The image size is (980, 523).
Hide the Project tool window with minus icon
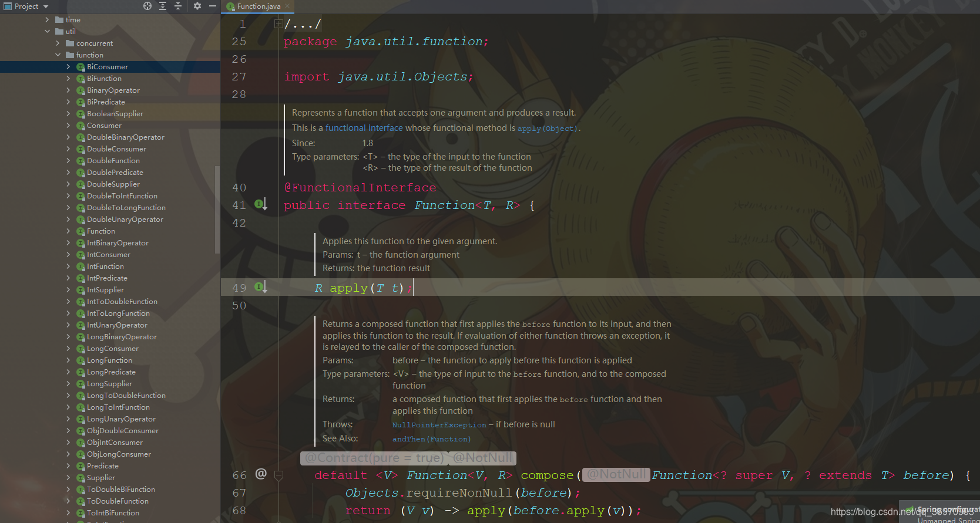click(213, 6)
